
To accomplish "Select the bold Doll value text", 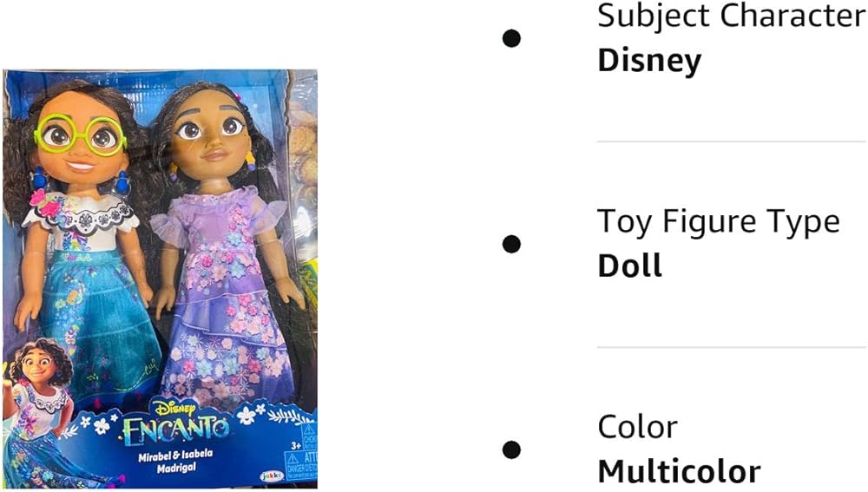I will point(630,266).
